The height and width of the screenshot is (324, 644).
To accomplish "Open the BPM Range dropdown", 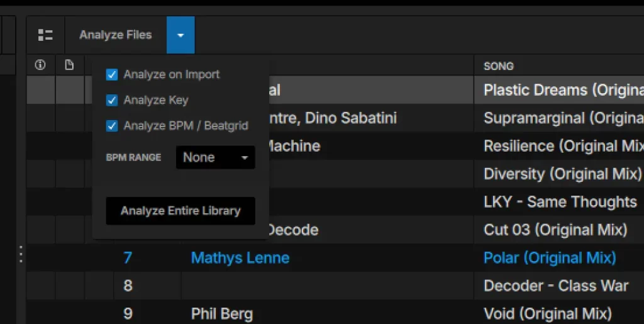I will coord(215,158).
